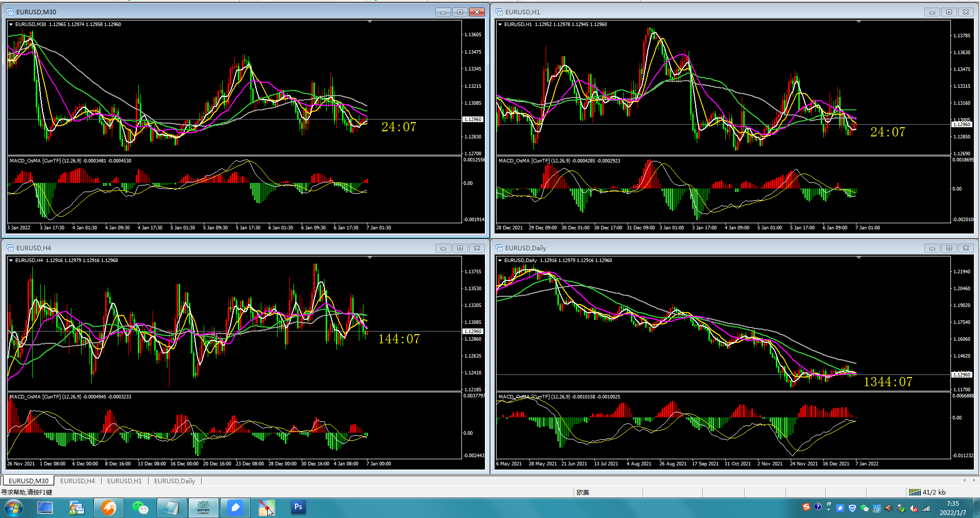Switch to the EURUSD,H4 chart tab
980x518 pixels.
click(x=78, y=481)
